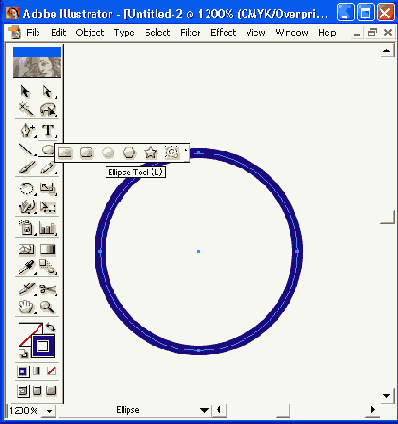398x424 pixels.
Task: Open the File menu
Action: 33,33
